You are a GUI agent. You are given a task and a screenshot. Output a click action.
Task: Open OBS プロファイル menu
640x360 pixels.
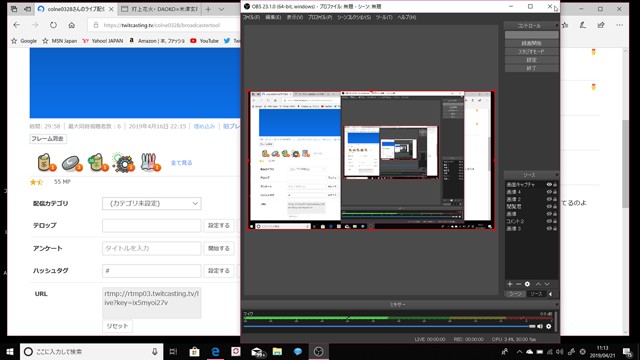[320, 18]
